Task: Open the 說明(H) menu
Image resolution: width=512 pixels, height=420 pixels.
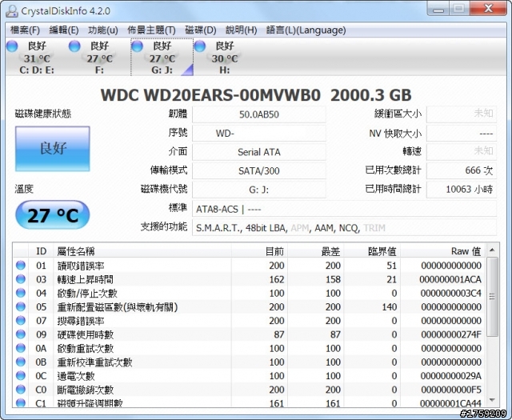Action: 242,30
